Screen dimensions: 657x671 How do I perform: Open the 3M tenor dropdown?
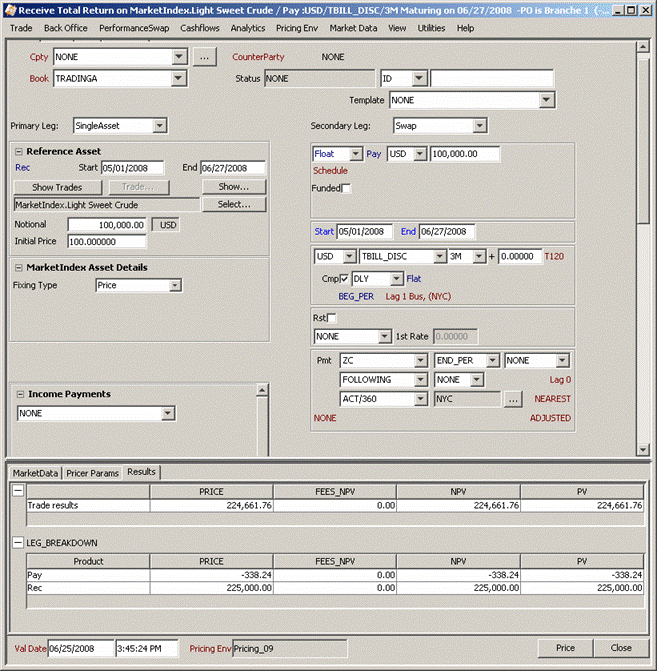click(479, 256)
